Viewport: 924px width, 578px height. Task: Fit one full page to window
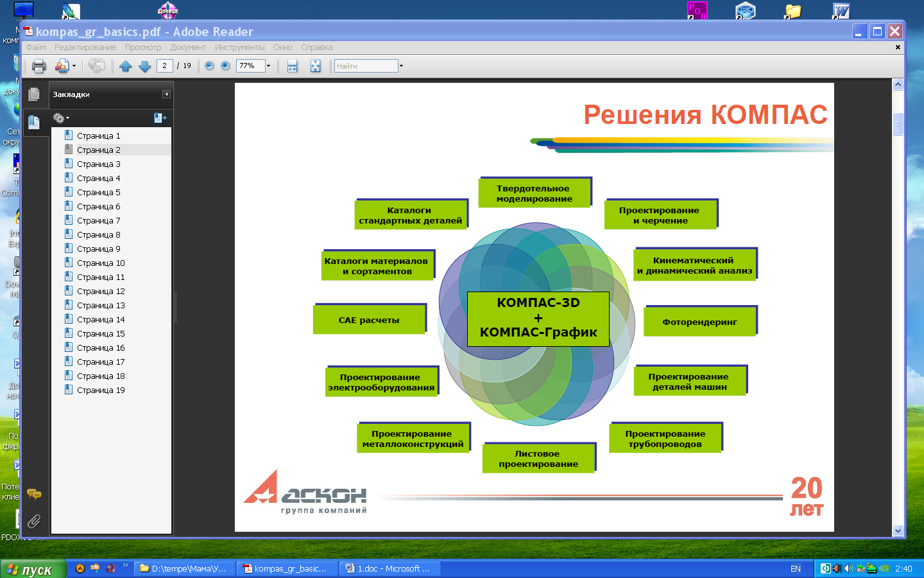click(x=315, y=66)
